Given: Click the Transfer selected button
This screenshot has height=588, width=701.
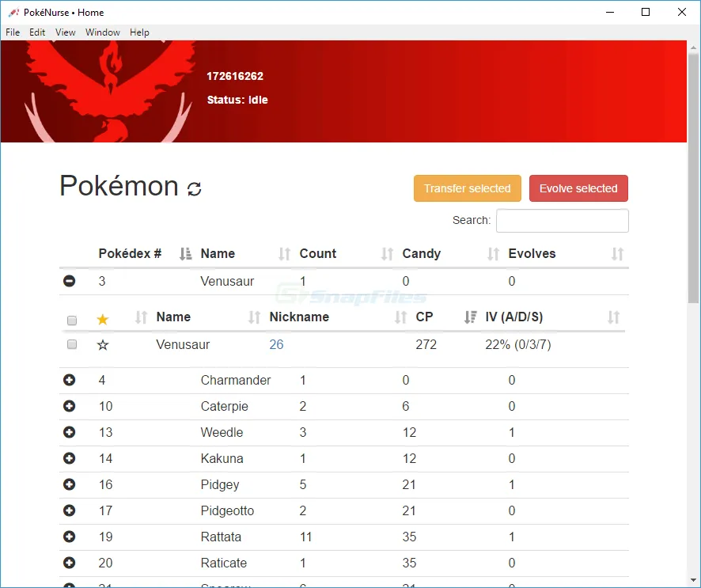Looking at the screenshot, I should click(x=467, y=188).
